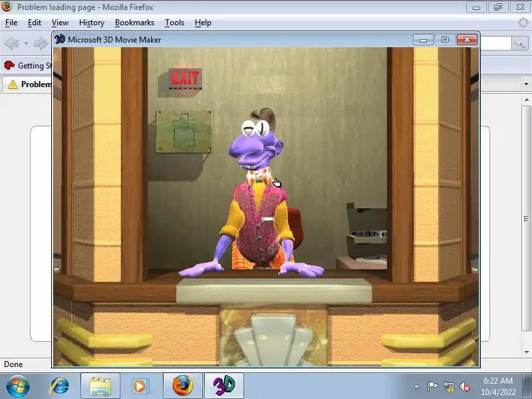The image size is (532, 399).
Task: Switch to 3D Movie Maker taskbar icon
Action: (224, 386)
